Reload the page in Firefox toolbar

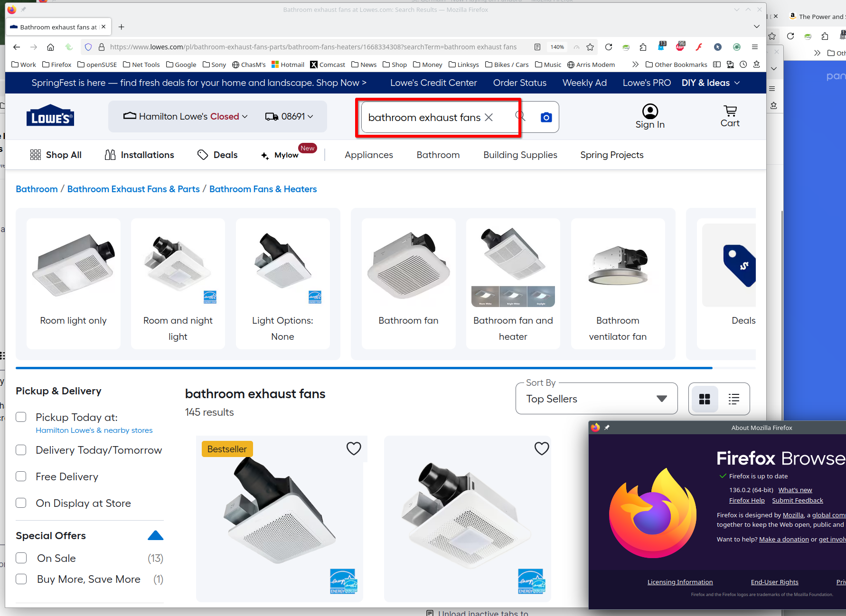coord(609,47)
